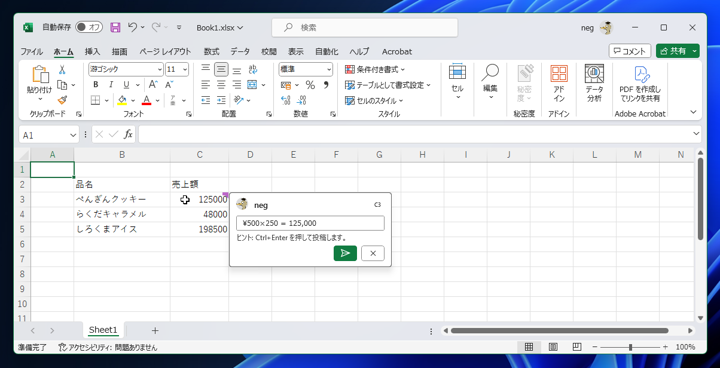Click the Insert Function fx icon

(129, 135)
